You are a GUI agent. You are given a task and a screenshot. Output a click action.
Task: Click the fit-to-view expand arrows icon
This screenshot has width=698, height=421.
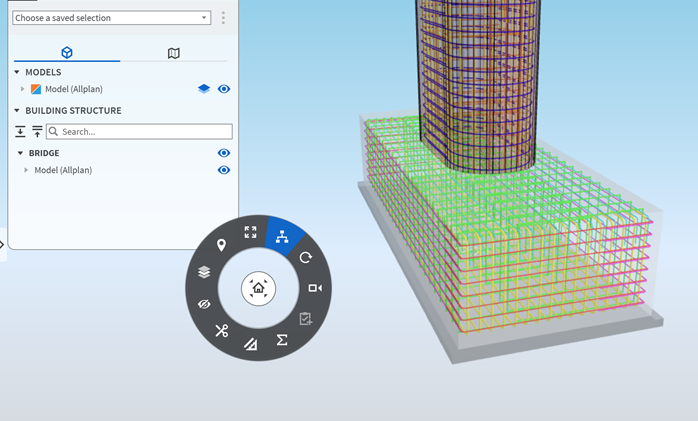(x=250, y=232)
